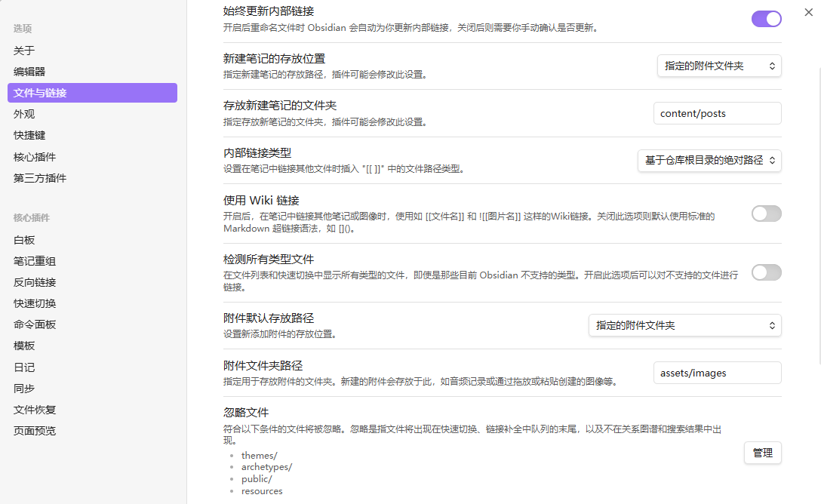821x504 pixels.
Task: Go to 文件恢复 plugin settings
Action: 35,410
